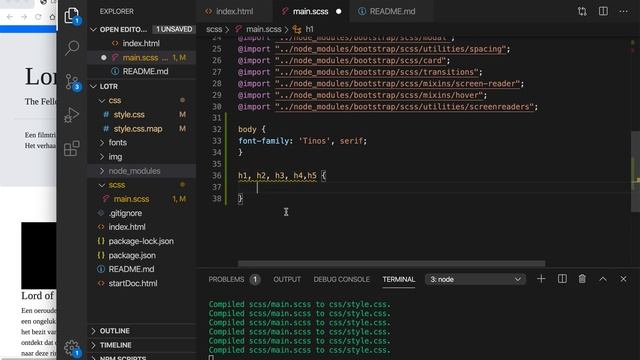
Task: Expand the Outline section
Action: pos(142,331)
